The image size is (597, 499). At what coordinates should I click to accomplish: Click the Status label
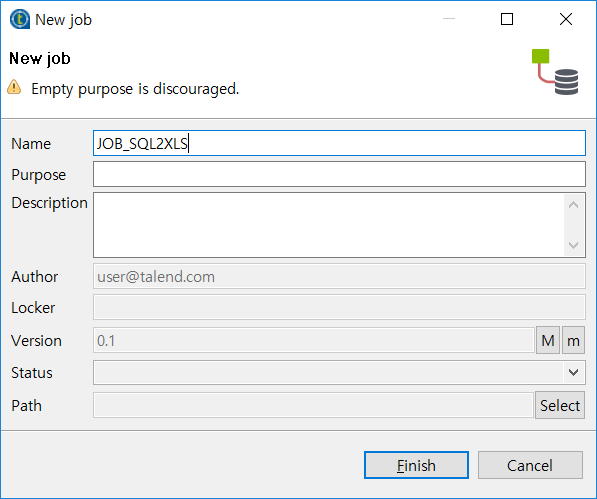[x=32, y=373]
